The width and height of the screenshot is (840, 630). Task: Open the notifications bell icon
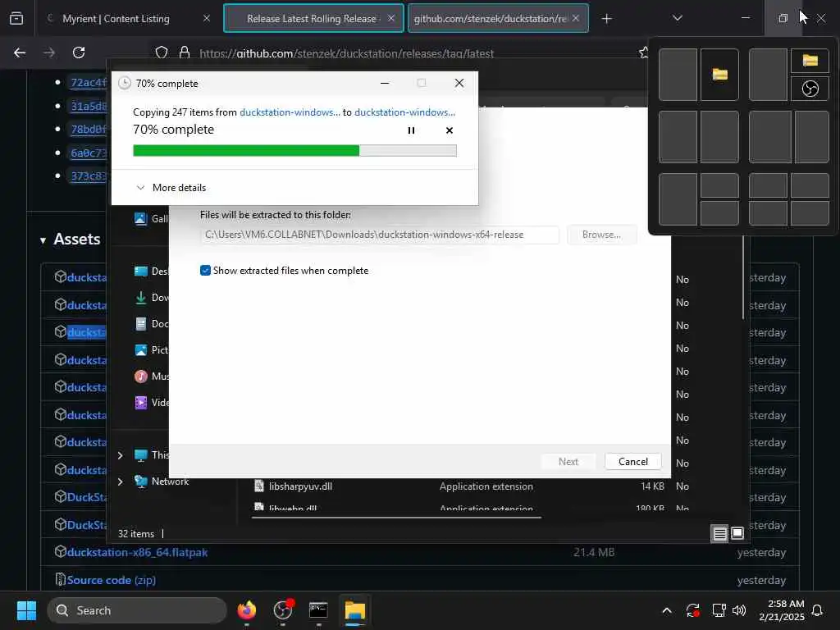coord(818,610)
